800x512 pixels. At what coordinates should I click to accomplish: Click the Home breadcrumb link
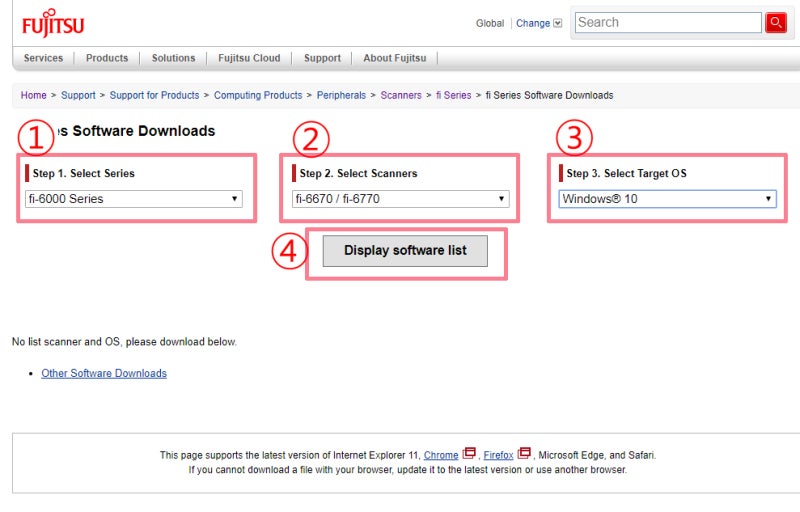pyautogui.click(x=33, y=95)
